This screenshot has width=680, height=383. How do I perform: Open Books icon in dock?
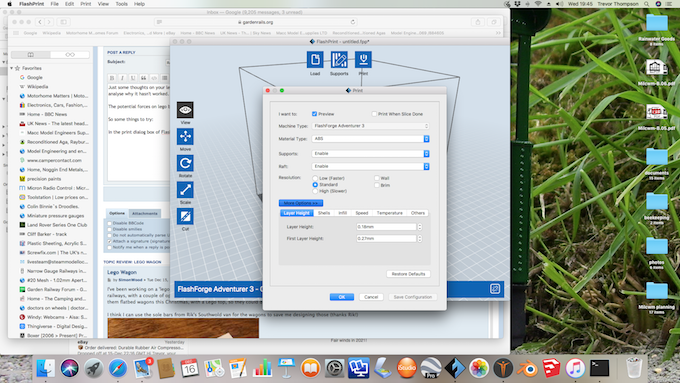tap(310, 368)
